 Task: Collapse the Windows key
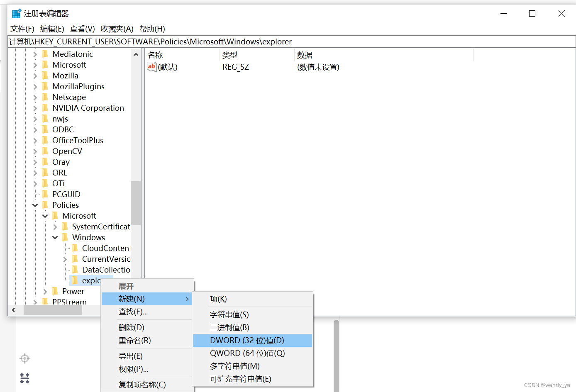(55, 238)
